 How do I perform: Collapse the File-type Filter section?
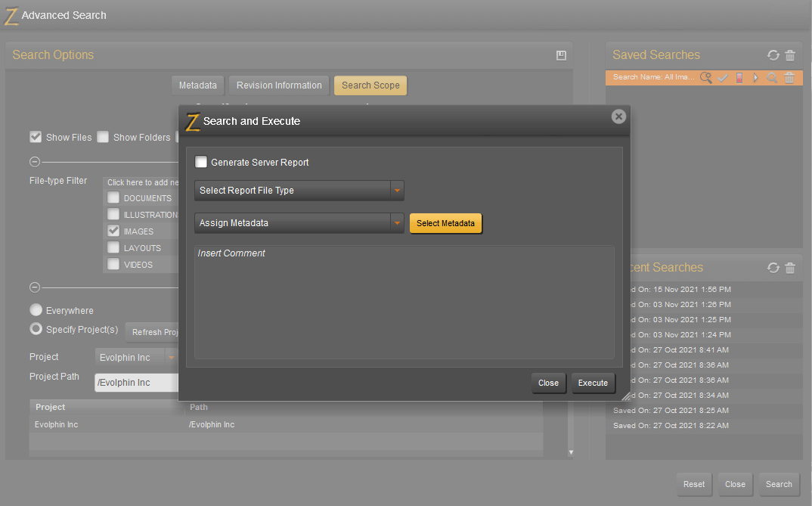click(34, 161)
